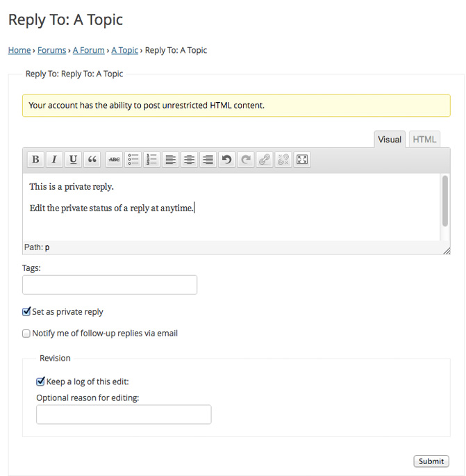Switch to the HTML editor tab

click(x=424, y=139)
